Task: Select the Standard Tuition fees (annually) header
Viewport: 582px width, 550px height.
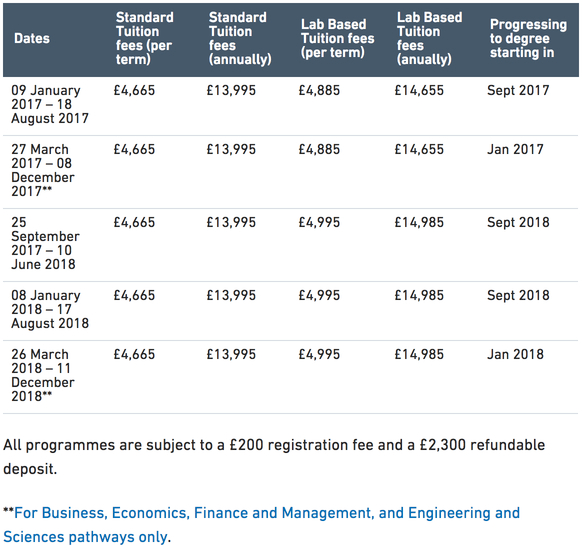Action: coord(240,39)
